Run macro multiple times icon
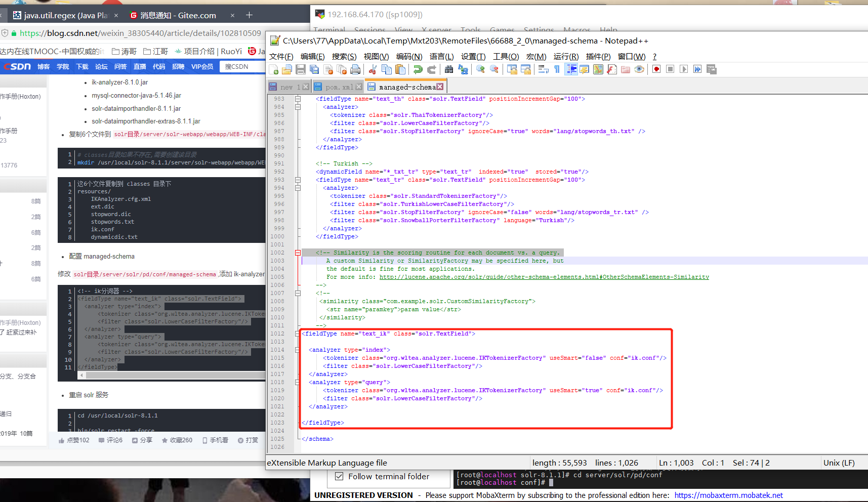 [x=697, y=69]
